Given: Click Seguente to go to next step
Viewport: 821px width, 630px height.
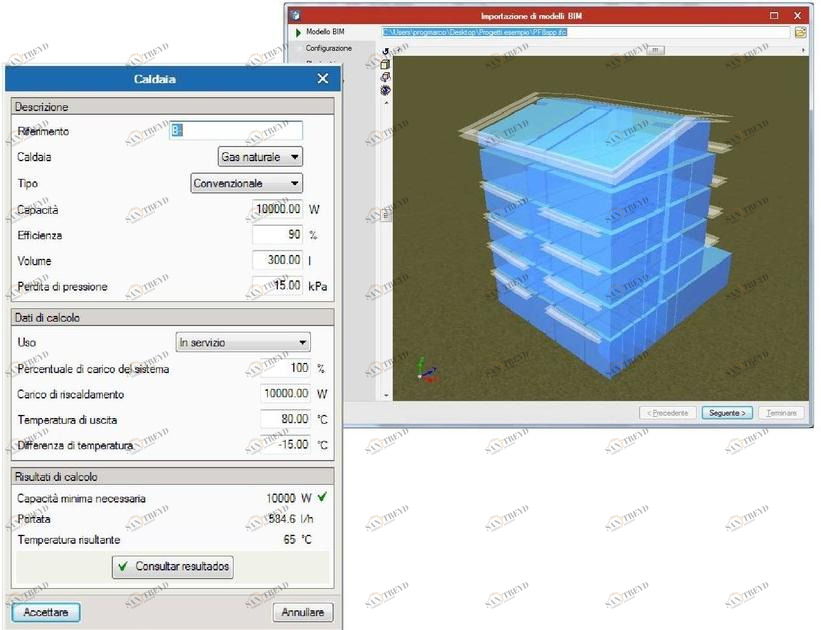Looking at the screenshot, I should [726, 412].
